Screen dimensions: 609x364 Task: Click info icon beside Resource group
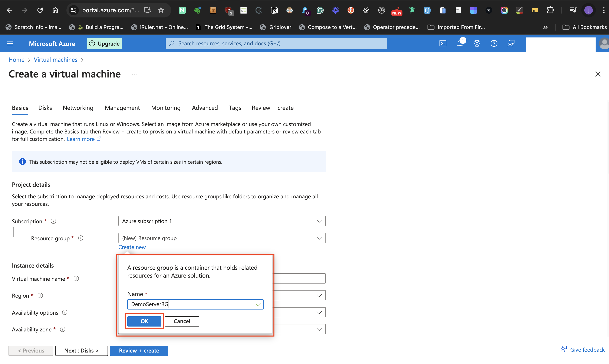click(81, 238)
